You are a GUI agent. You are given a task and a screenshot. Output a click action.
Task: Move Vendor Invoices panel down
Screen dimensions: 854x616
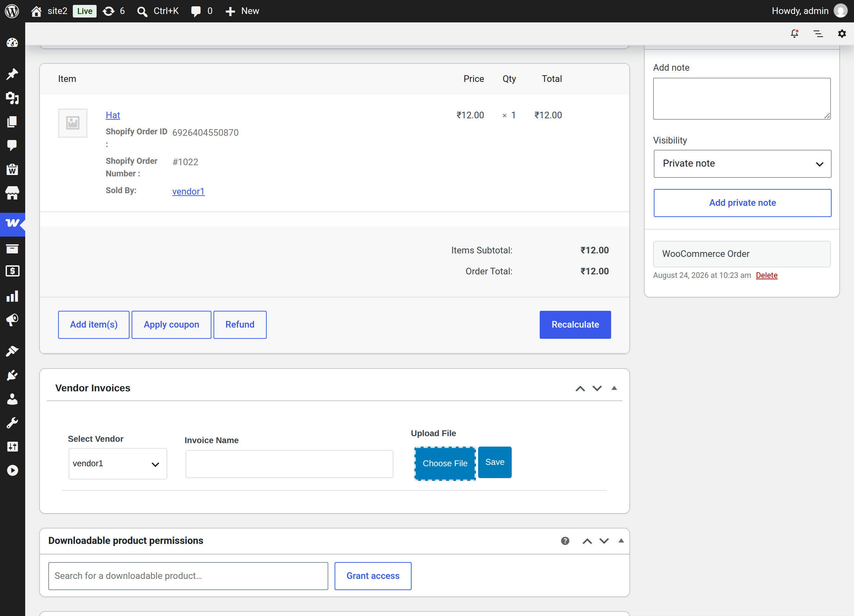(x=597, y=388)
